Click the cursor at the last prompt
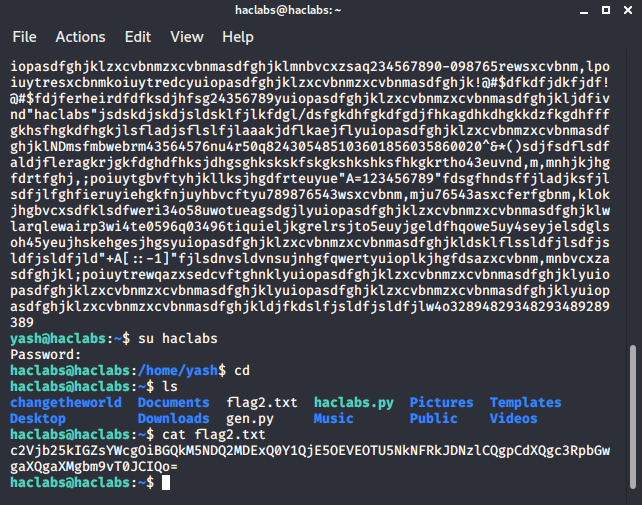The width and height of the screenshot is (642, 505). [166, 483]
